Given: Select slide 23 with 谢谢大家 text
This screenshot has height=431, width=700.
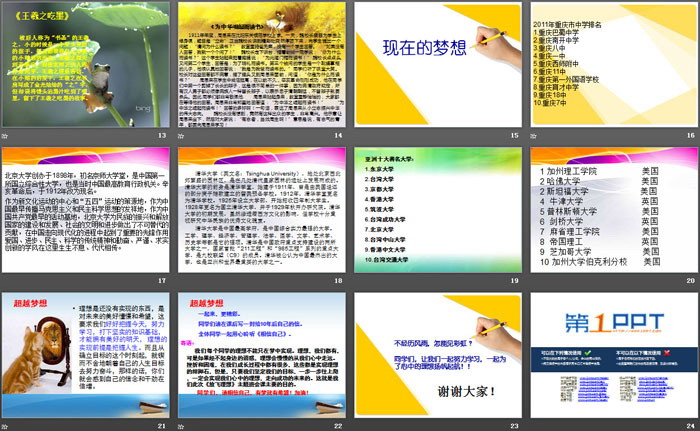Looking at the screenshot, I should tap(438, 355).
